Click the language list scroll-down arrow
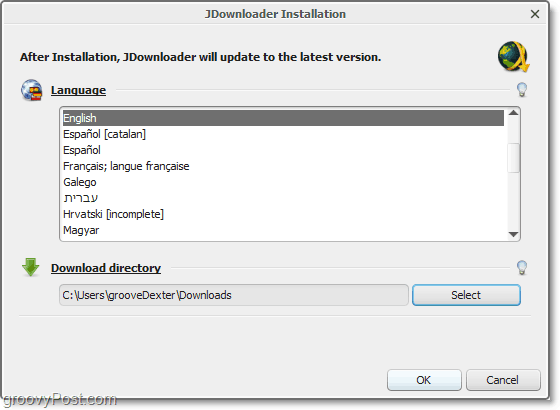The width and height of the screenshot is (560, 410). coord(514,234)
